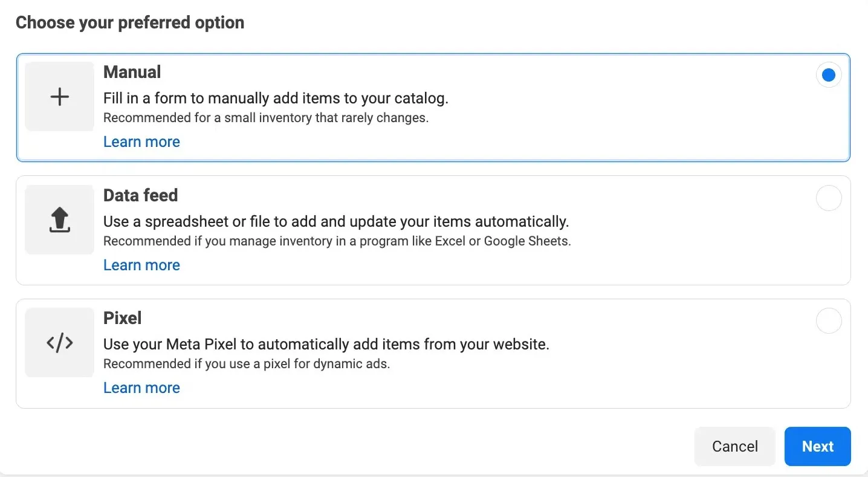Viewport: 868px width, 477px height.
Task: Select the Pixel radio button
Action: [x=829, y=320]
